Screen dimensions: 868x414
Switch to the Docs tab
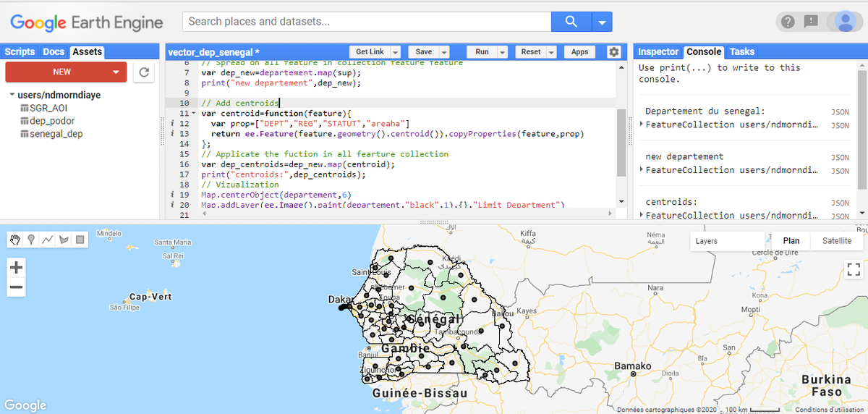(54, 51)
